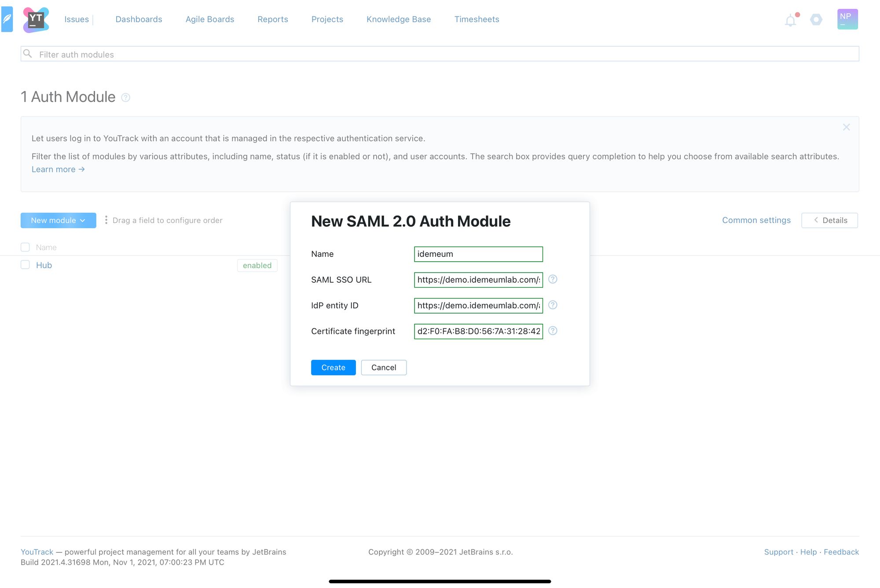Toggle the select-all Name checkbox
This screenshot has width=880, height=588.
(25, 247)
